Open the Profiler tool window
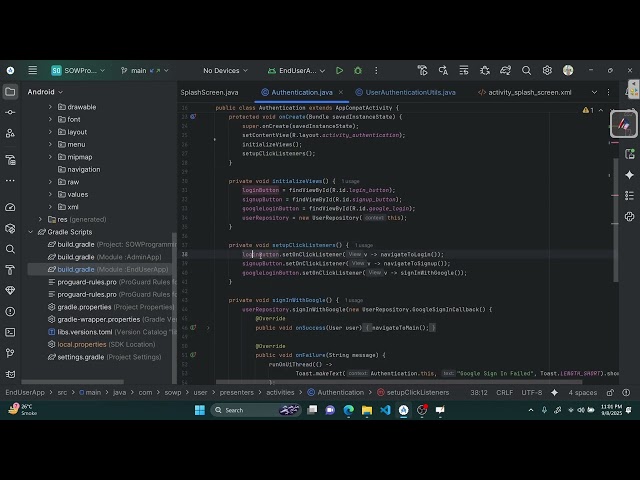640x480 pixels. click(10, 207)
